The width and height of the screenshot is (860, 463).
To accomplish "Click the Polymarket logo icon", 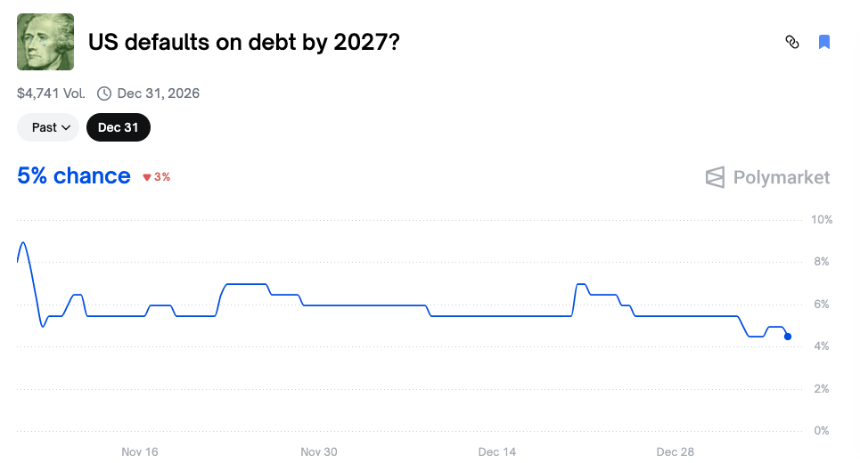I will (x=715, y=178).
